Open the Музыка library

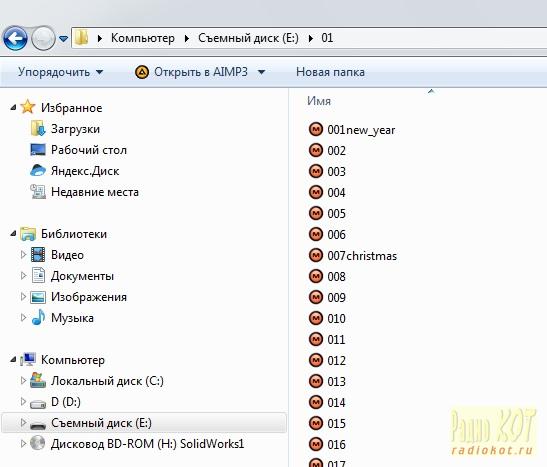coord(72,318)
